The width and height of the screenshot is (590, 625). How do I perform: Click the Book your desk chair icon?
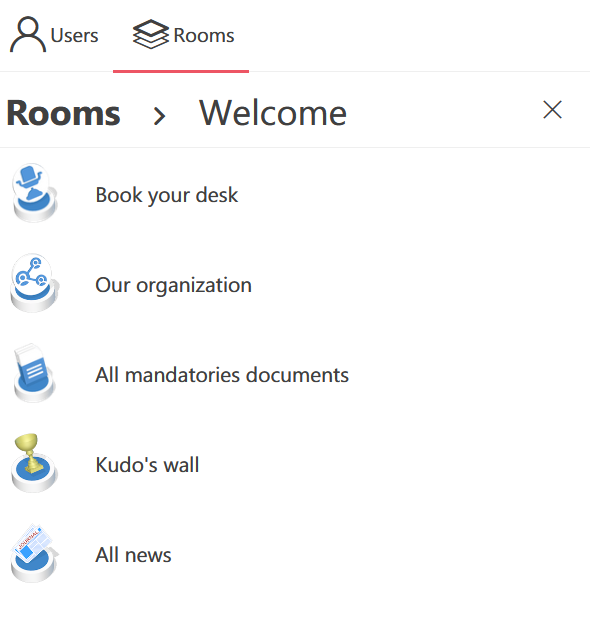coord(34,193)
